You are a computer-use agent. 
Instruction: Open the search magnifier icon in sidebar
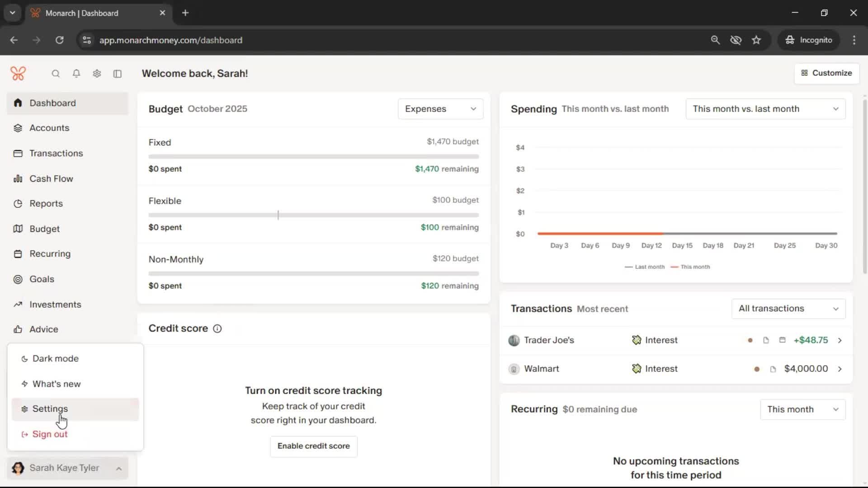pos(56,74)
